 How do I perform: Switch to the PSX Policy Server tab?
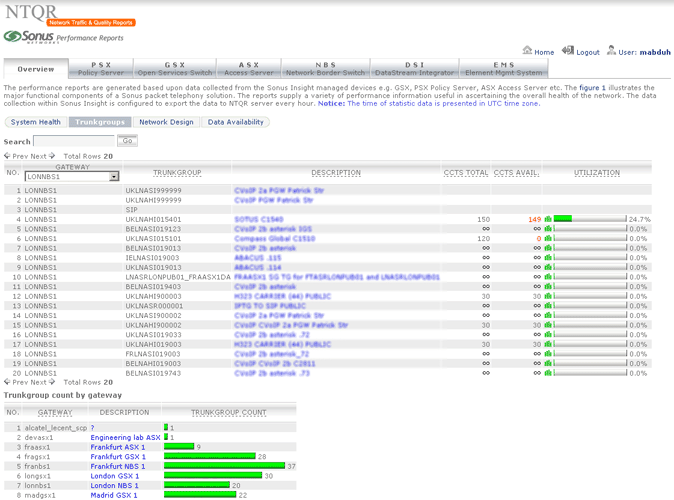pyautogui.click(x=101, y=68)
